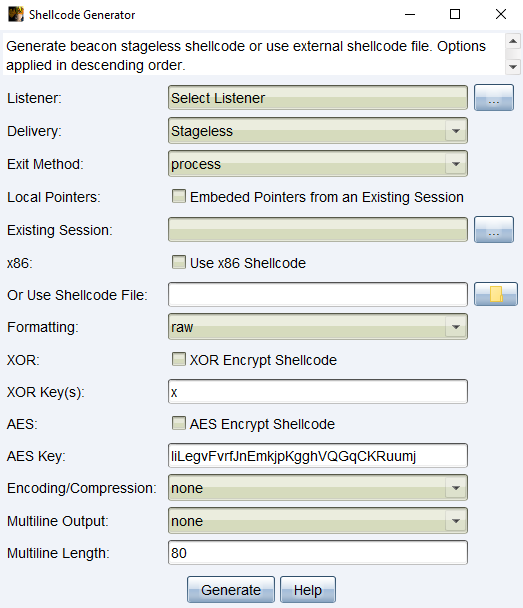
Task: Open the Help button
Action: click(x=308, y=590)
